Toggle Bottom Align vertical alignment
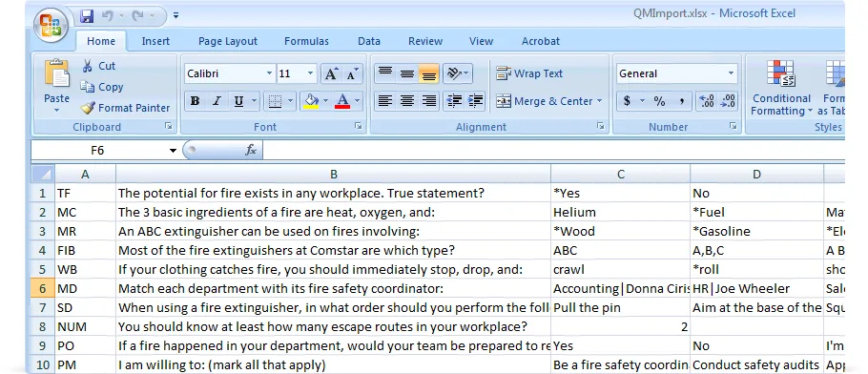This screenshot has height=374, width=868. point(428,73)
